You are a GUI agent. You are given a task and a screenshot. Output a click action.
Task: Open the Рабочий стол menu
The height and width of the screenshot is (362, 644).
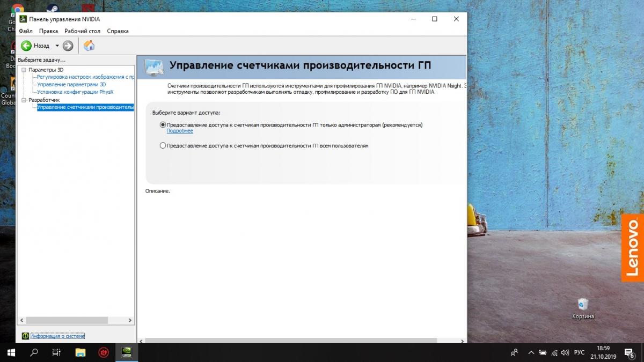pyautogui.click(x=82, y=31)
